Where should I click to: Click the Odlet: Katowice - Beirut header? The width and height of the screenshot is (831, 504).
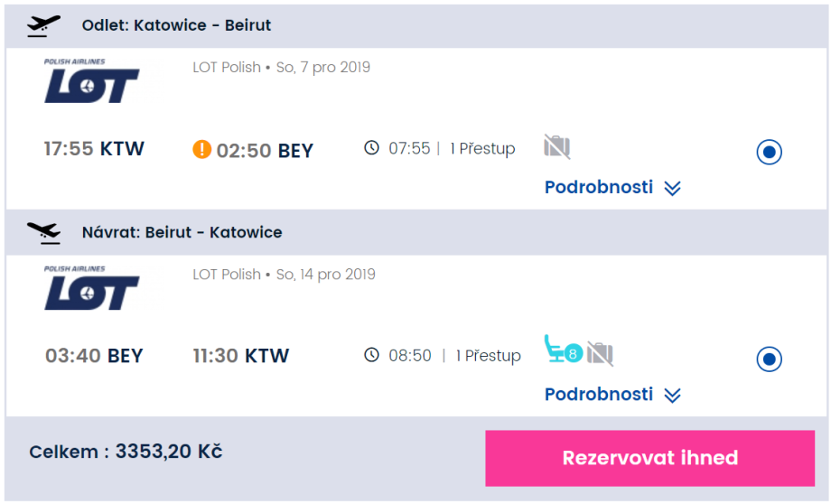pyautogui.click(x=176, y=25)
